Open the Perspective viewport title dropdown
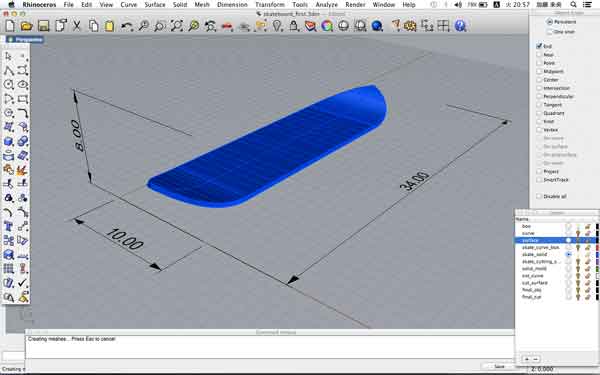Screen dimensions: 600x375 click(25, 39)
